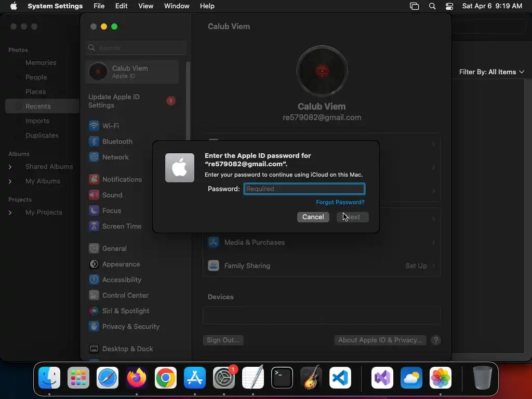Open Launchpad from the Dock
Viewport: 532px width, 399px height.
click(x=78, y=378)
